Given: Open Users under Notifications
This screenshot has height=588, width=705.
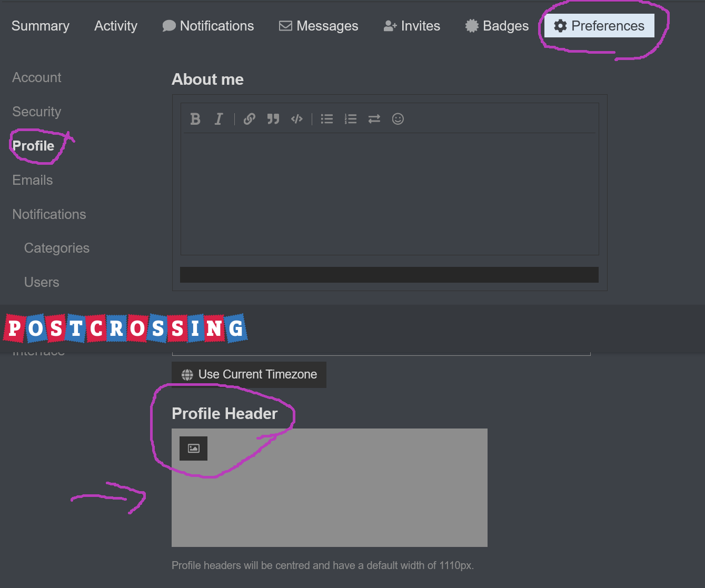Looking at the screenshot, I should [42, 282].
